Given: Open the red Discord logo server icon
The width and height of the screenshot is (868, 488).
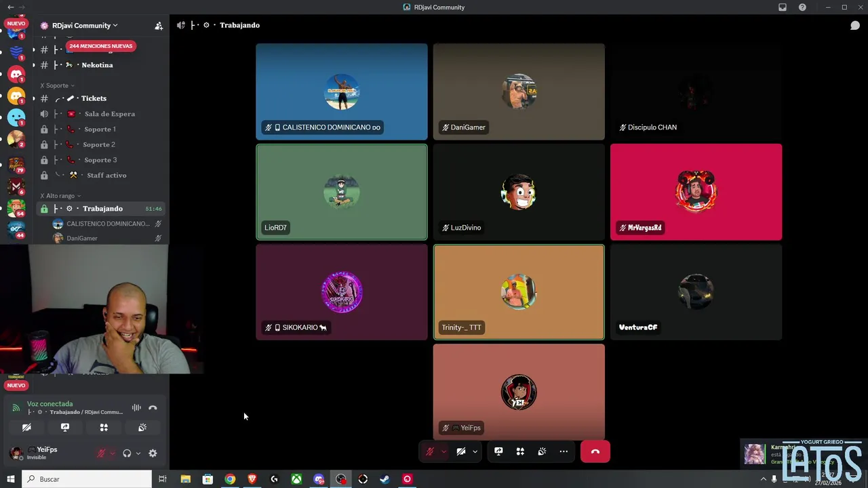Looking at the screenshot, I should point(16,74).
